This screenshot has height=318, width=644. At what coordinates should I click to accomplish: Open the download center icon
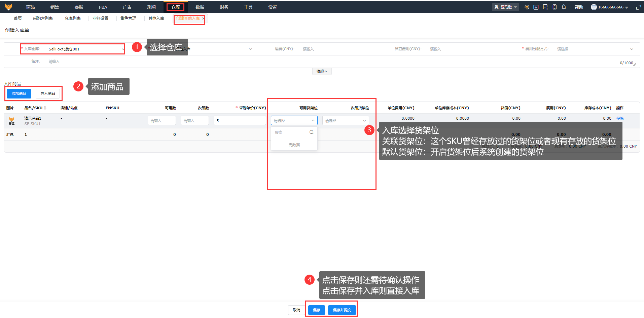[x=536, y=7]
